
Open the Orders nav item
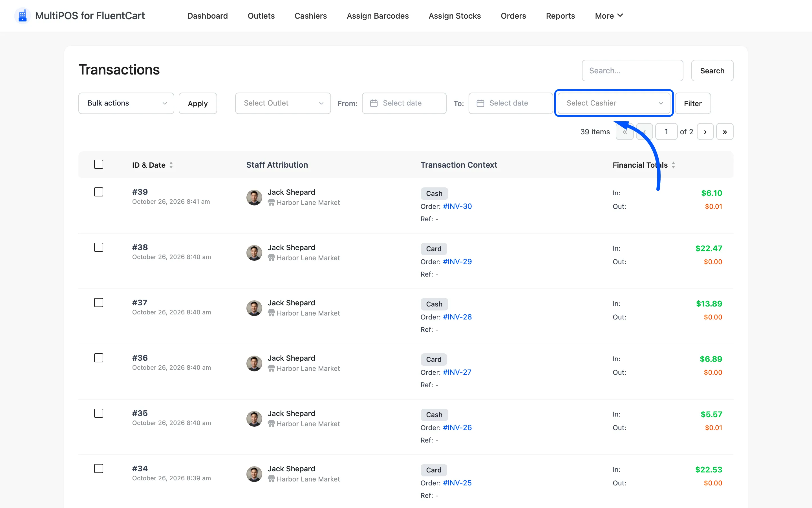[x=513, y=16]
